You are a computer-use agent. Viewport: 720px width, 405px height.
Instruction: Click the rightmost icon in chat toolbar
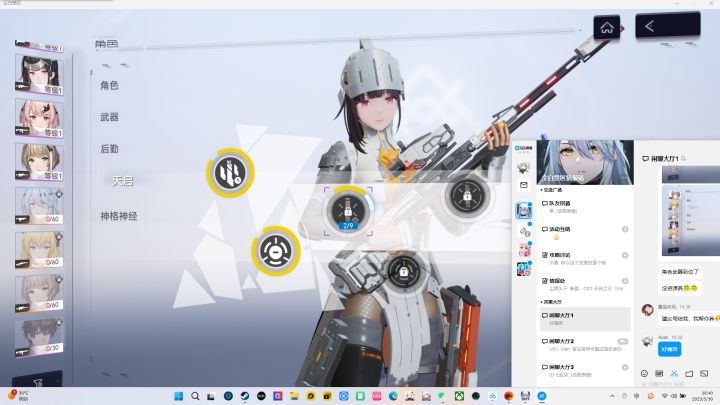[x=704, y=374]
